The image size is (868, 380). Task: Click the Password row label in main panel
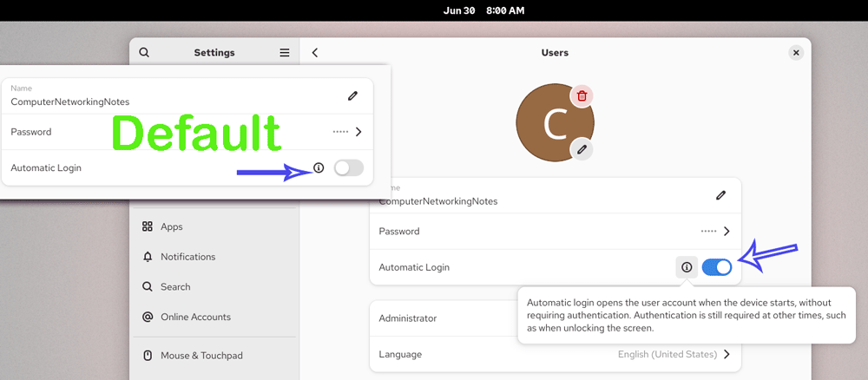pos(399,231)
